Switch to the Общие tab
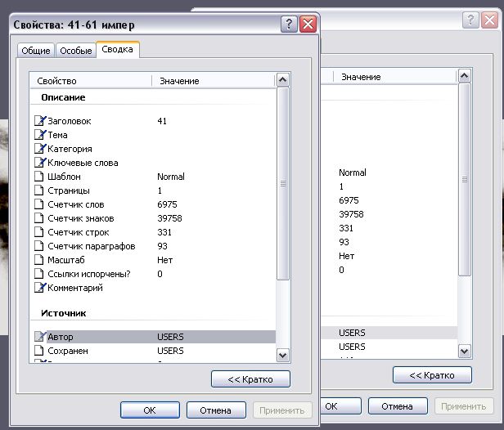 pyautogui.click(x=35, y=51)
